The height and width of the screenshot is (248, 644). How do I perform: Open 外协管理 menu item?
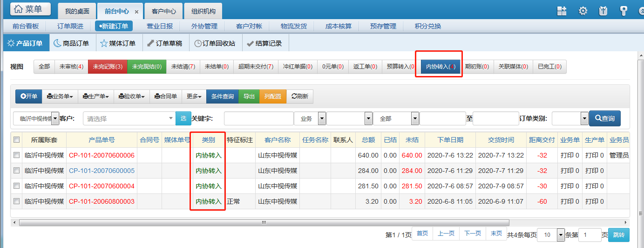[x=204, y=26]
